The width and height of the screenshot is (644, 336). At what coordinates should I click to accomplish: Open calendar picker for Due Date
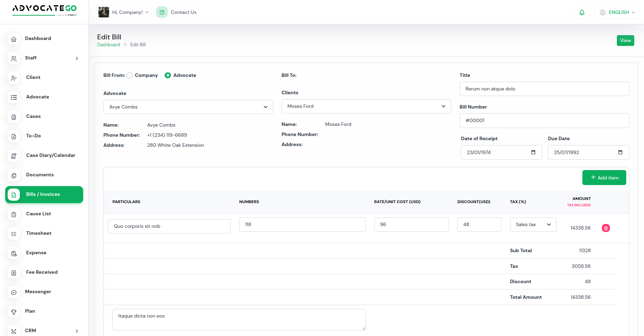[x=620, y=152]
